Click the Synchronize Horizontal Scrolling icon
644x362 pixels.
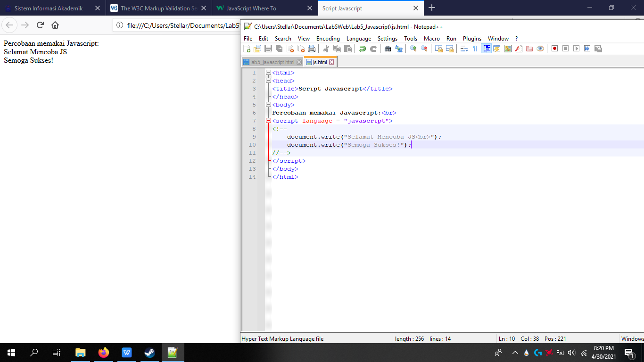click(x=449, y=49)
